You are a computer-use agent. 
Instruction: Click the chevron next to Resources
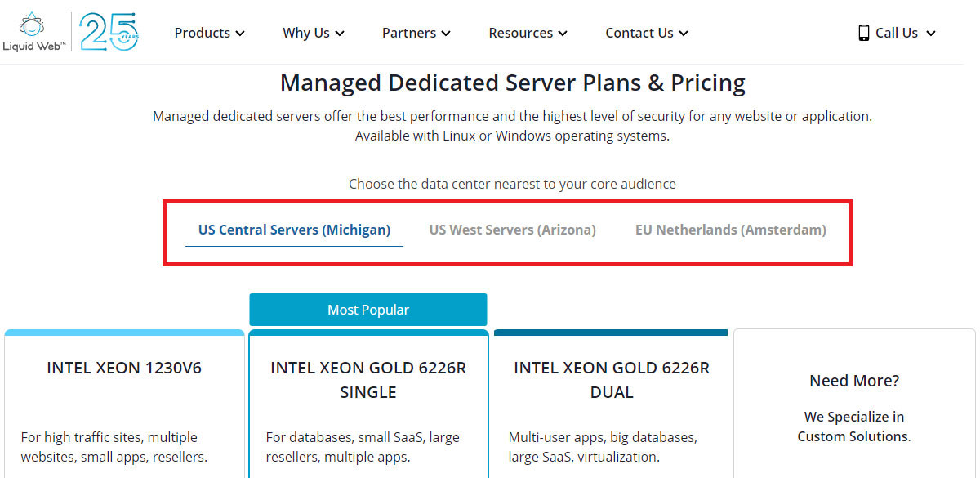[x=563, y=34]
